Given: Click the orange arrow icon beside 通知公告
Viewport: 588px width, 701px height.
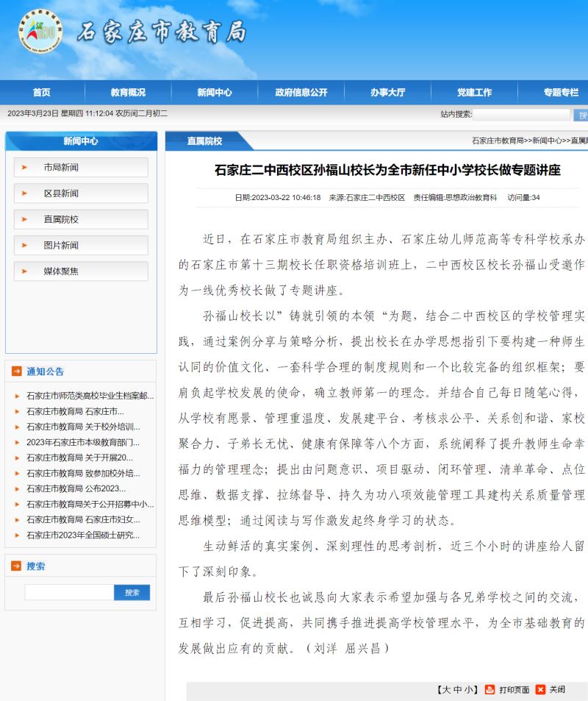Looking at the screenshot, I should pyautogui.click(x=16, y=371).
